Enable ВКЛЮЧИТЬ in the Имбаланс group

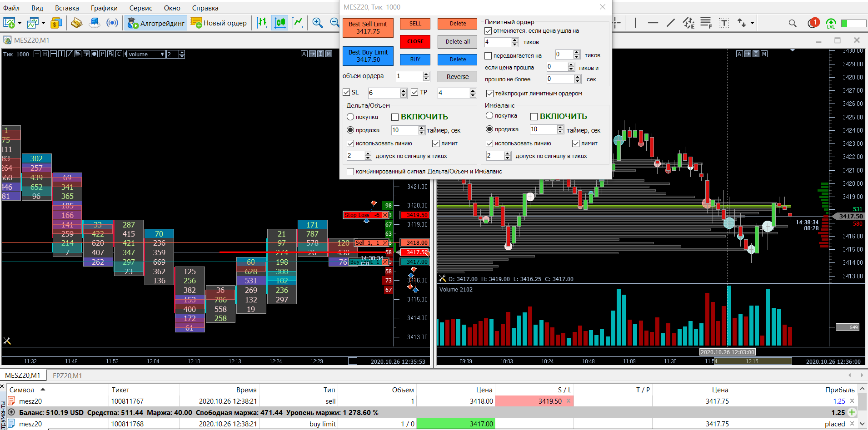pyautogui.click(x=534, y=117)
